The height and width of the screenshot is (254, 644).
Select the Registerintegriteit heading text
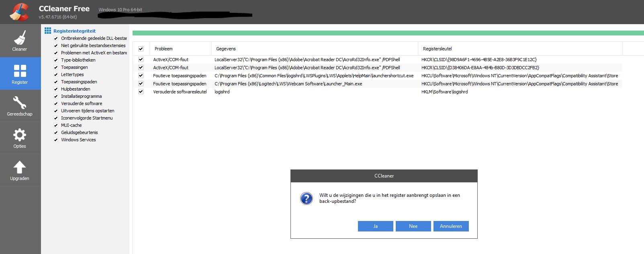point(75,31)
